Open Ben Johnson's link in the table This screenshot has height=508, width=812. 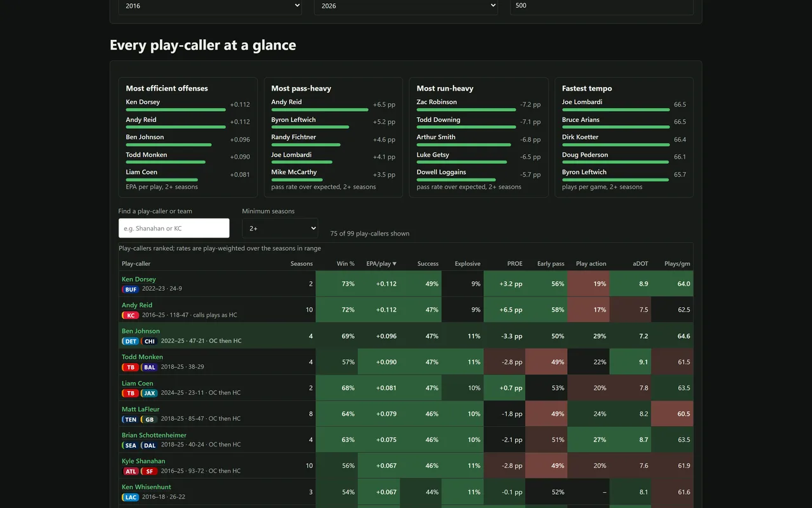tap(141, 331)
